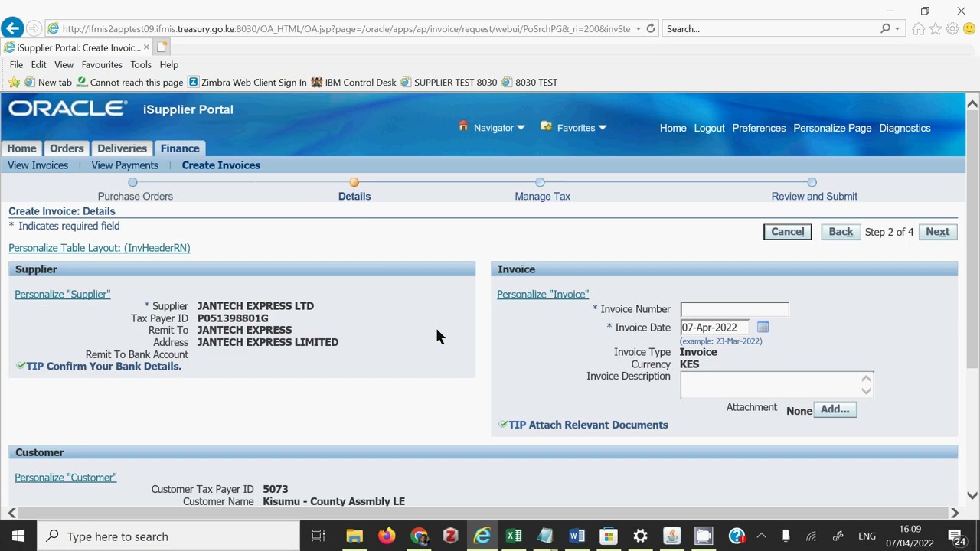
Task: Open the Deliveries tab
Action: (x=122, y=148)
